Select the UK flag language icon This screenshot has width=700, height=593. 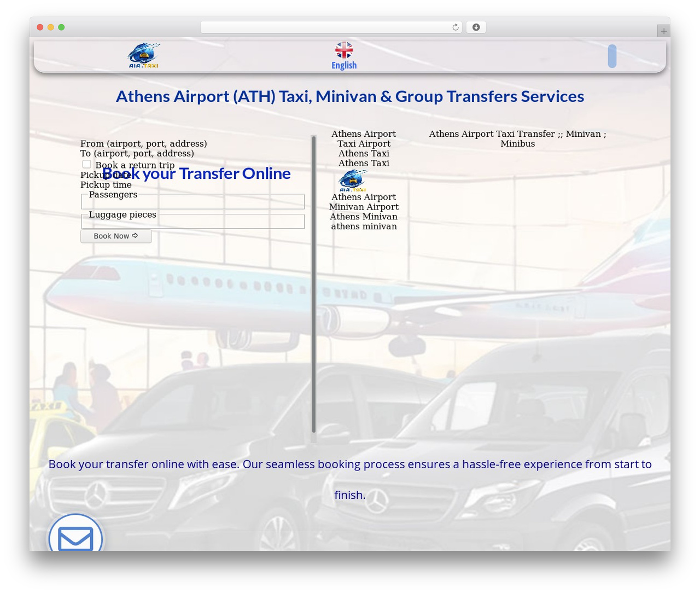tap(344, 50)
